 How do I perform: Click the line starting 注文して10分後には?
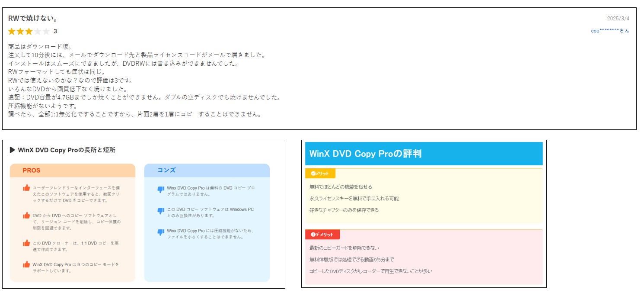(x=137, y=55)
